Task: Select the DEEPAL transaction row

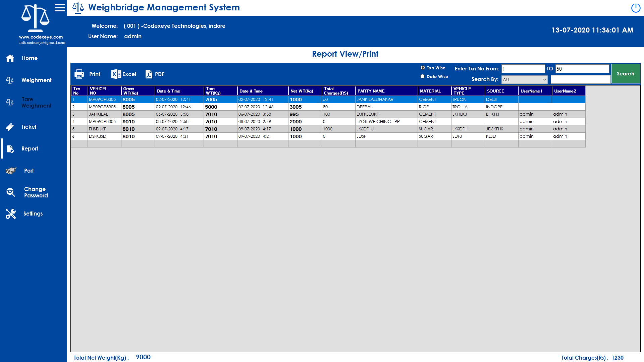Action: 364,107
